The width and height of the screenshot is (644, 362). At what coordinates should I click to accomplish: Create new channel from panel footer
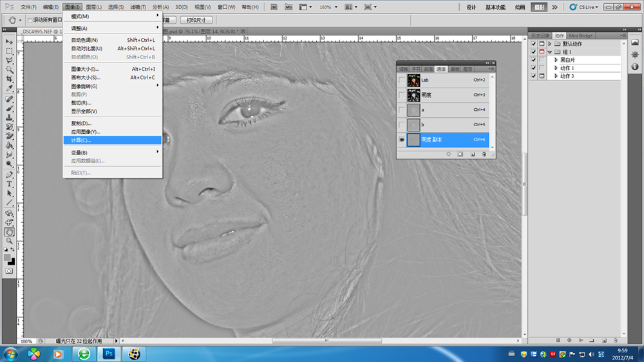coord(472,155)
